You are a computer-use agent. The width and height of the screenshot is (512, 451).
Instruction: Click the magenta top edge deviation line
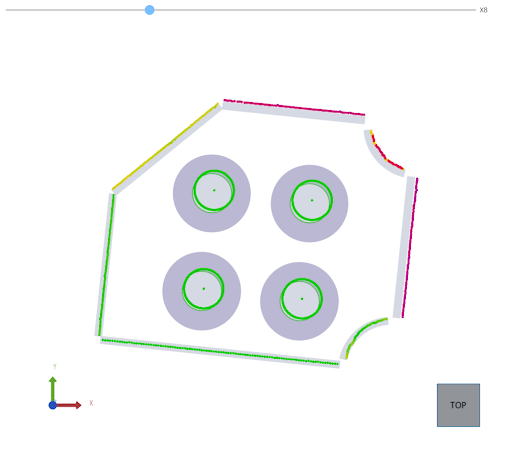(x=294, y=107)
